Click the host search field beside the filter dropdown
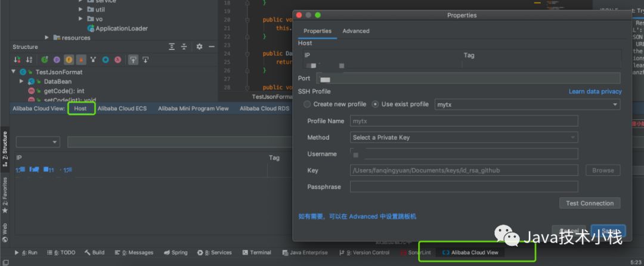Viewport: 644px width, 266px height. click(x=179, y=142)
